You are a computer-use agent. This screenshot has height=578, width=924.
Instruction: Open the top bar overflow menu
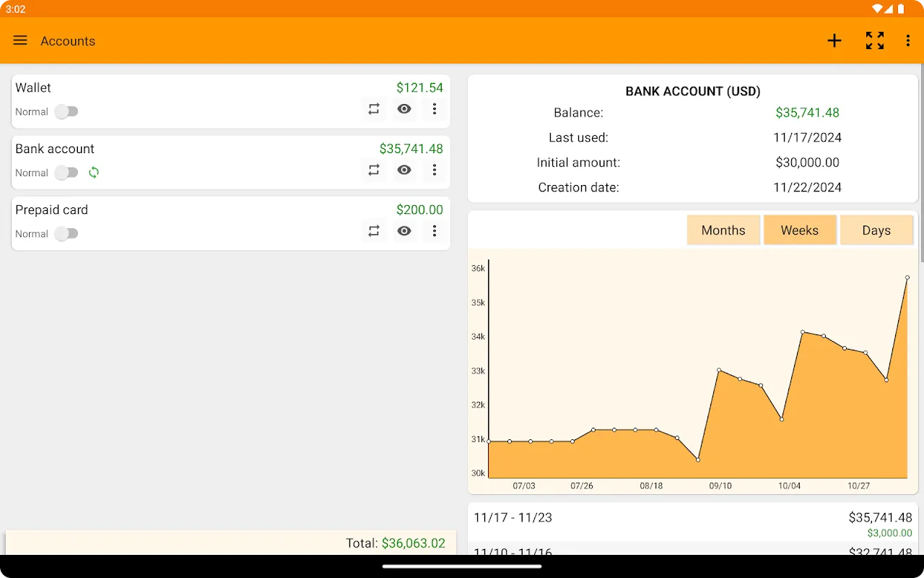pos(908,40)
